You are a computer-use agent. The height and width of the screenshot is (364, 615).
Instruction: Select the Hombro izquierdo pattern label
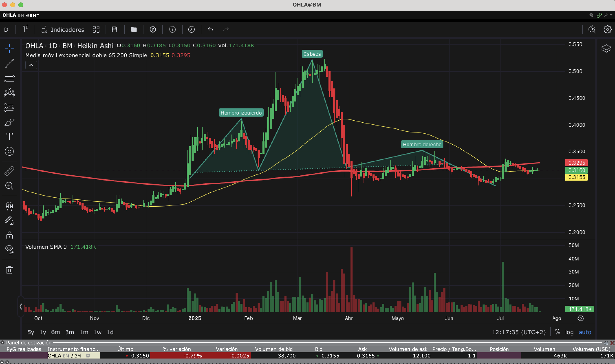241,113
